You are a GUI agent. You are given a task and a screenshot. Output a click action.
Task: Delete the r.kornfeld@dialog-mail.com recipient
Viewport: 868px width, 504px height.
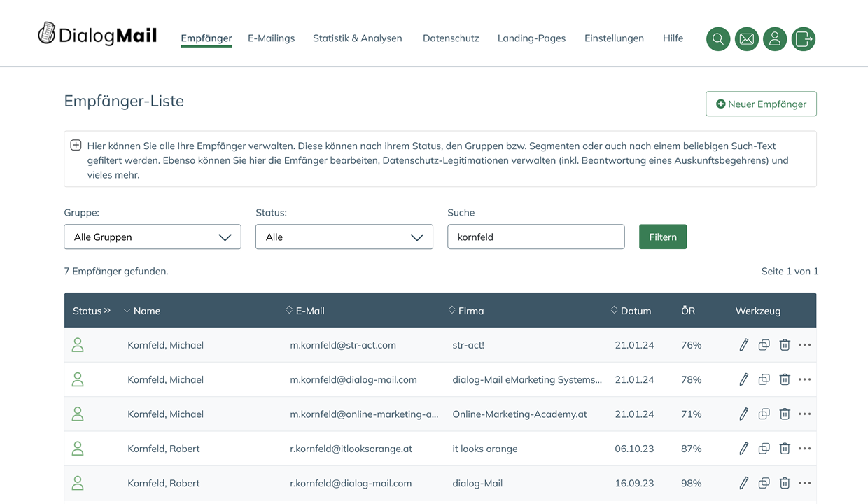[785, 483]
